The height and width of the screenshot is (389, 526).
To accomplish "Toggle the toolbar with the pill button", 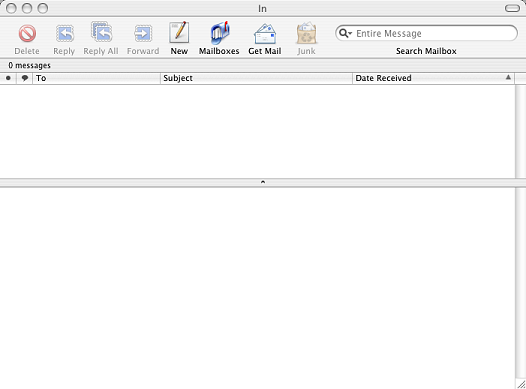I will [x=512, y=8].
